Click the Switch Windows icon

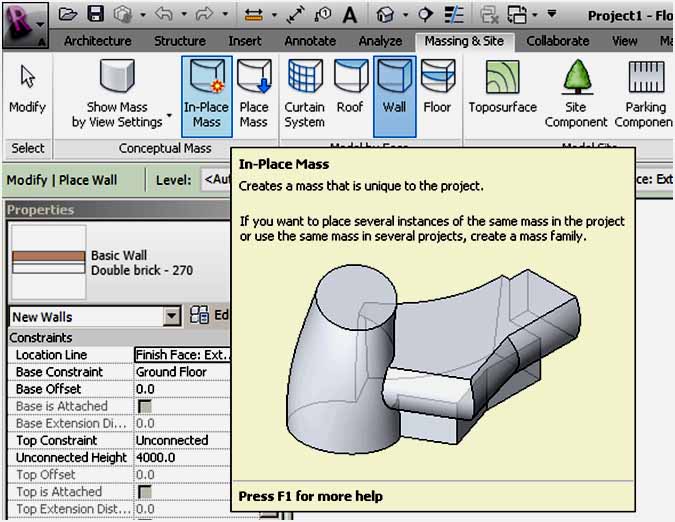coord(517,15)
